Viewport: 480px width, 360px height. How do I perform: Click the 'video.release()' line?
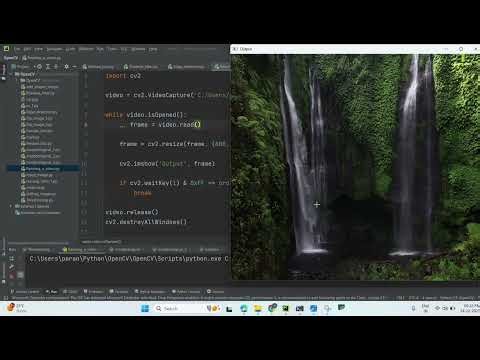click(x=132, y=212)
